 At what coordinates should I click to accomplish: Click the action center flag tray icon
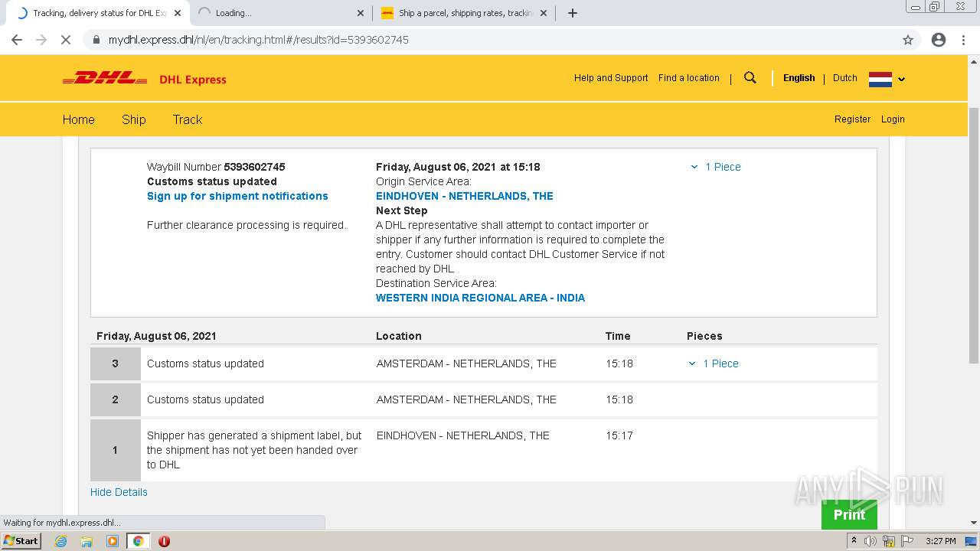click(x=906, y=541)
